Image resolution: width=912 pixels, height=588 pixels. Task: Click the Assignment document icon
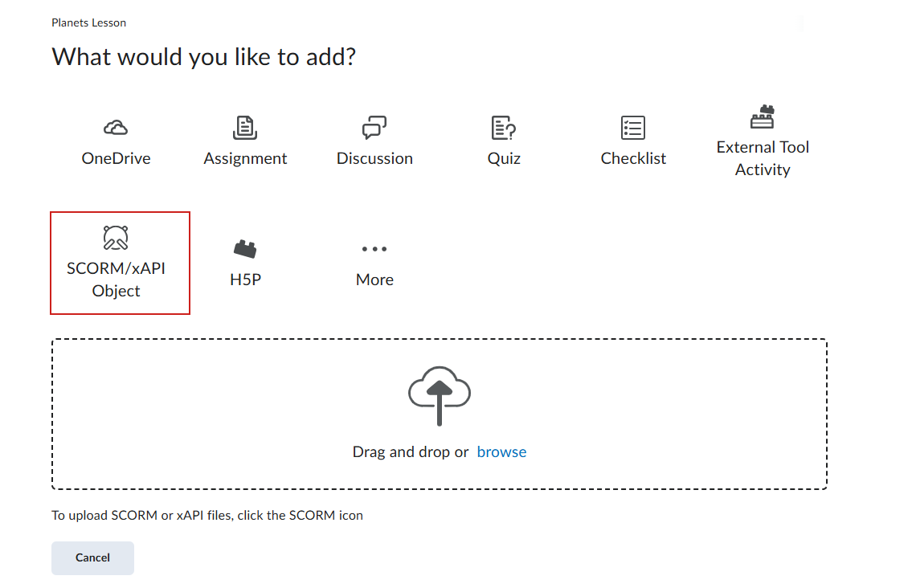click(x=245, y=128)
